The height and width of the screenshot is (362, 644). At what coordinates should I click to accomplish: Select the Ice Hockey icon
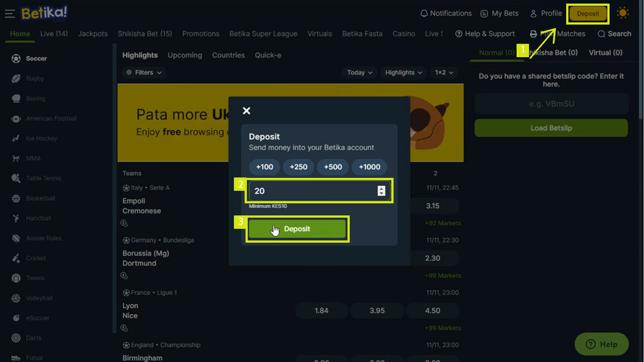coord(16,139)
